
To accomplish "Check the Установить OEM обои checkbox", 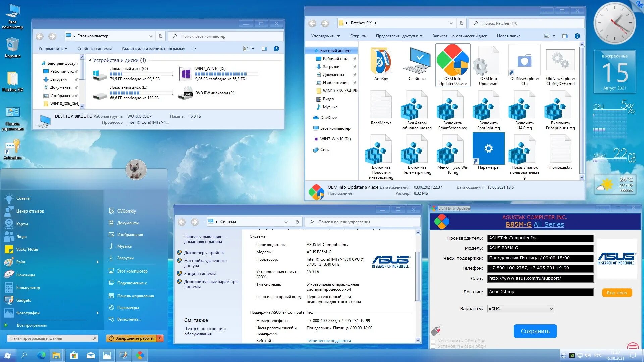I will [x=433, y=341].
